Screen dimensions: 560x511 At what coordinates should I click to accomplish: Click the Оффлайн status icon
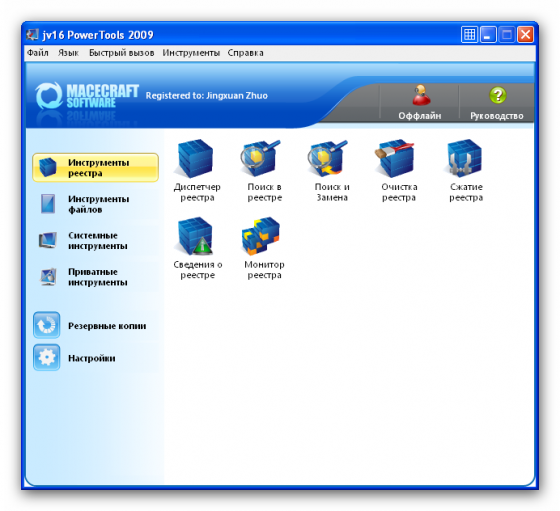pos(420,102)
